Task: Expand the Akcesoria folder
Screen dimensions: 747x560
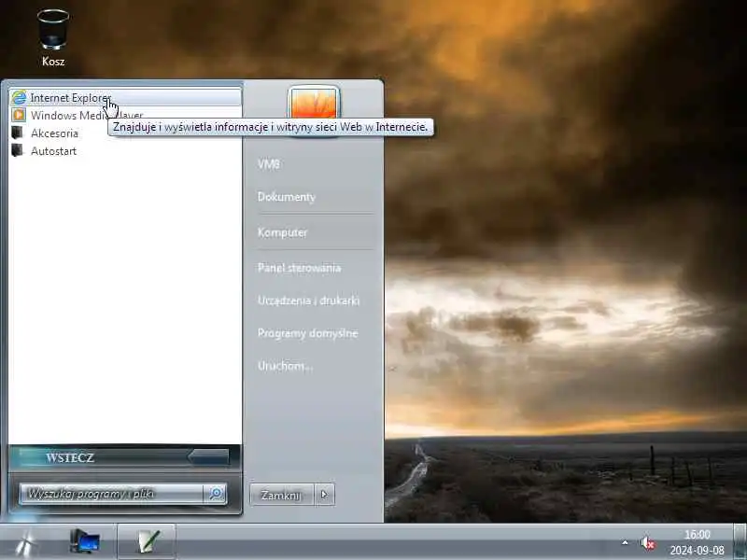Action: (125, 133)
